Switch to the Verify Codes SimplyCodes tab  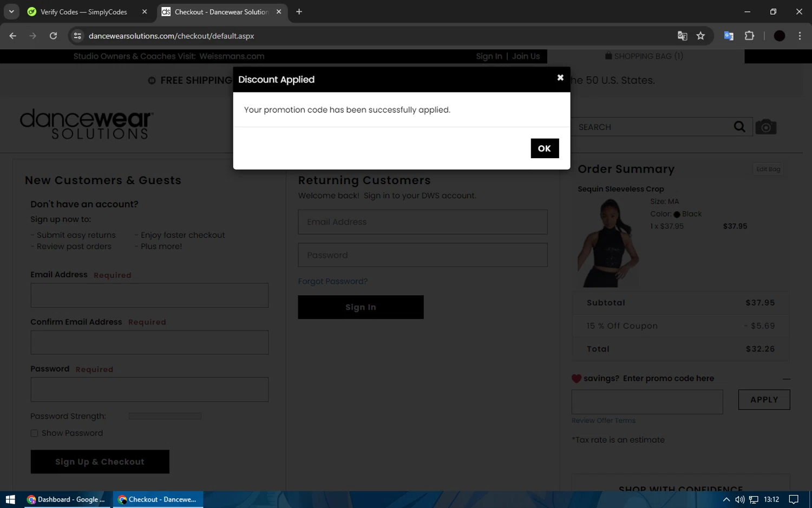[x=84, y=11]
